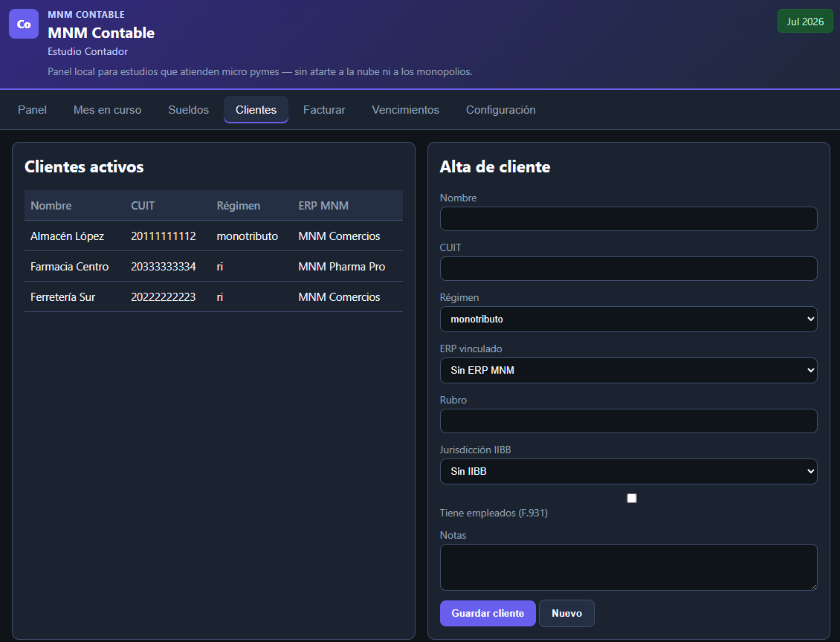Viewport: 840px width, 642px height.
Task: Select the Ferretería Sur client row
Action: [x=213, y=297]
